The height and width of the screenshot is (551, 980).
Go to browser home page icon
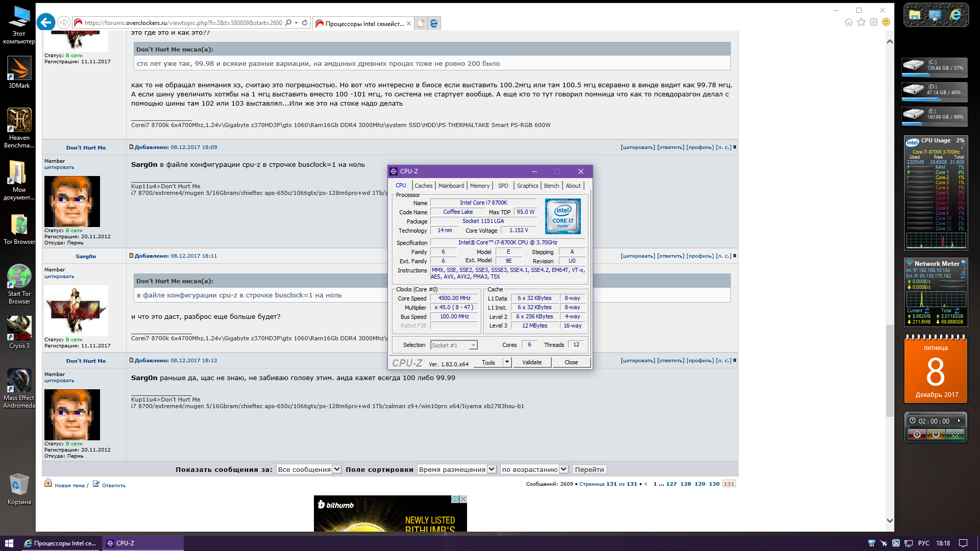[x=848, y=22]
